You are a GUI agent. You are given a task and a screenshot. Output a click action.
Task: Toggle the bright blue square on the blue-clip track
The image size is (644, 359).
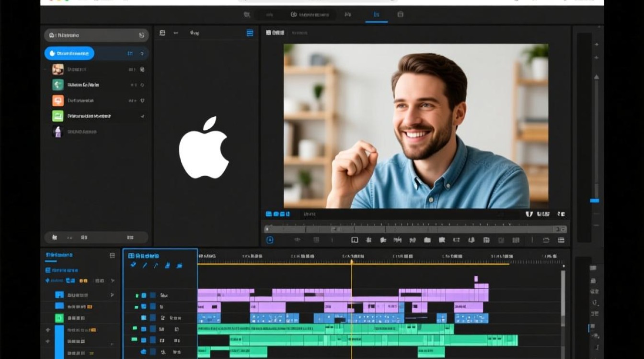tap(144, 317)
